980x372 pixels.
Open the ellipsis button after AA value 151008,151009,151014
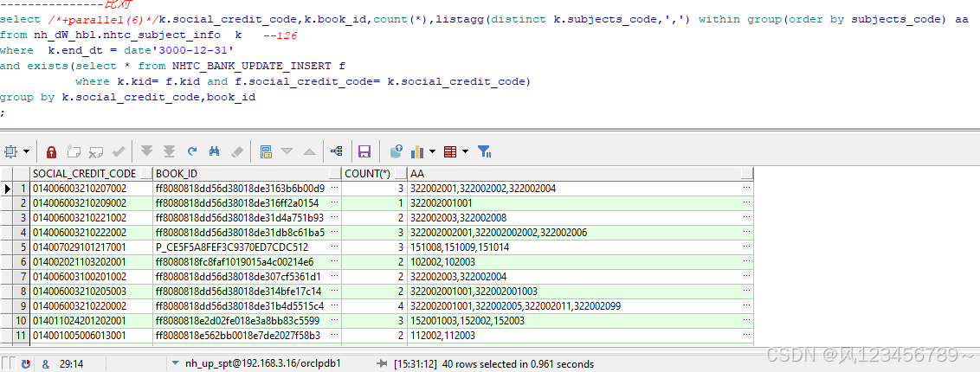747,247
